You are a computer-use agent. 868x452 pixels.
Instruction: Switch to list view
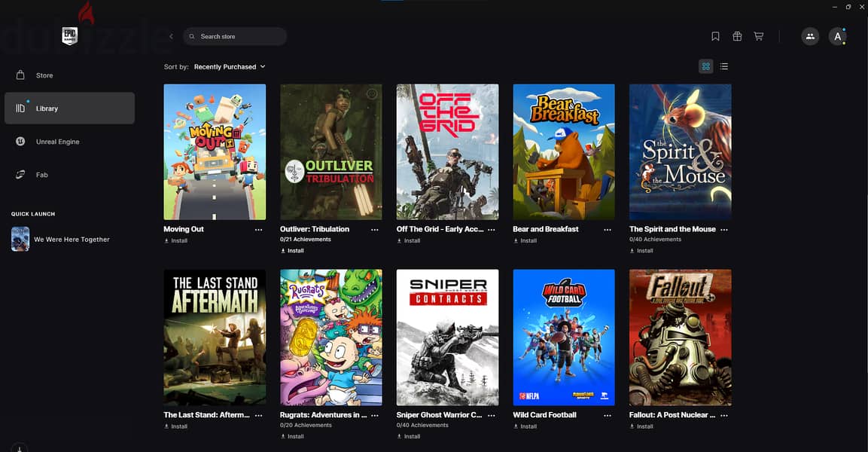click(724, 66)
